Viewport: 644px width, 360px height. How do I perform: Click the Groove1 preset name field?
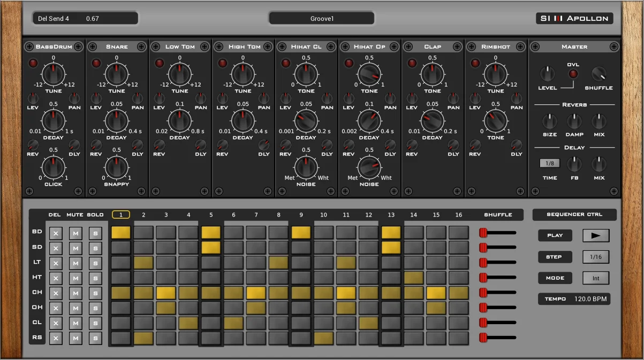pyautogui.click(x=321, y=18)
